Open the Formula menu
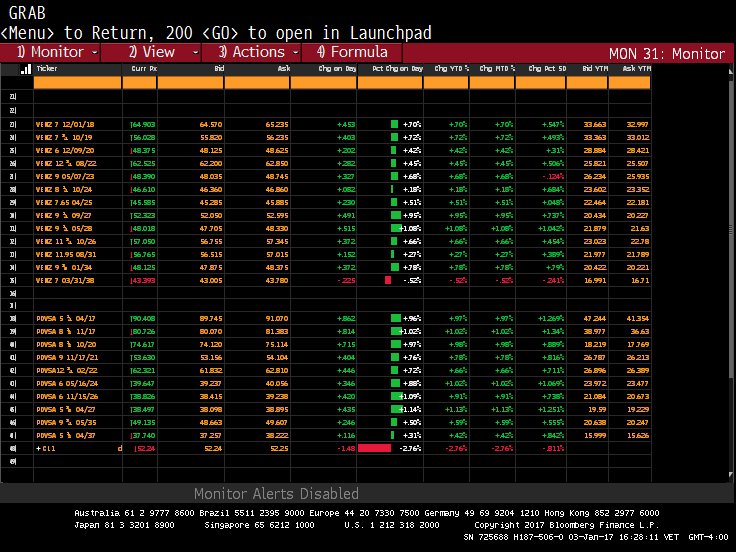 [352, 52]
